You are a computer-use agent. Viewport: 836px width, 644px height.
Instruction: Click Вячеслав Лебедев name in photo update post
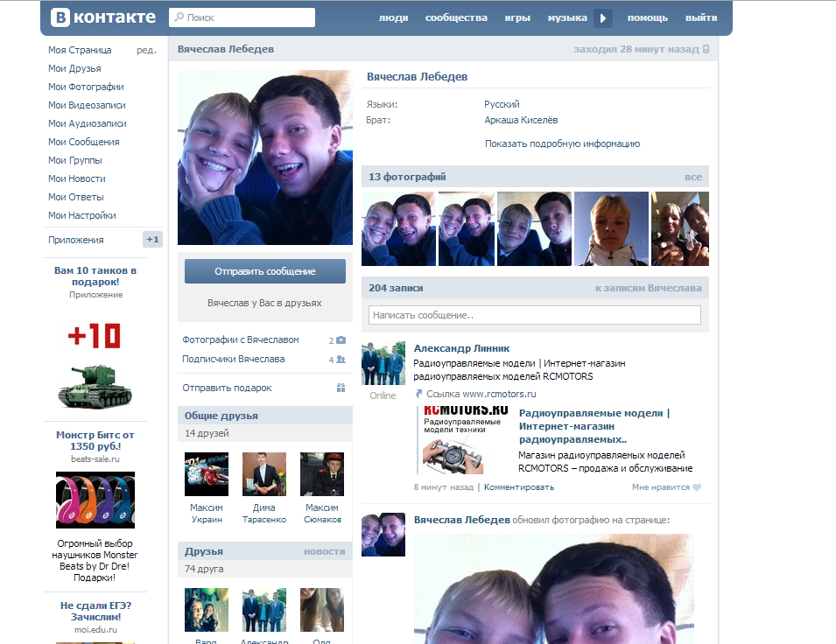click(461, 520)
